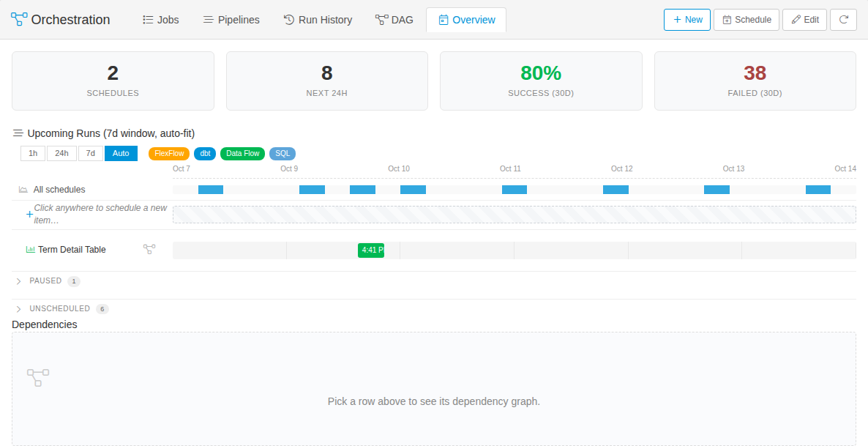Click the hatched area to schedule a new item
The image size is (868, 446).
[515, 215]
